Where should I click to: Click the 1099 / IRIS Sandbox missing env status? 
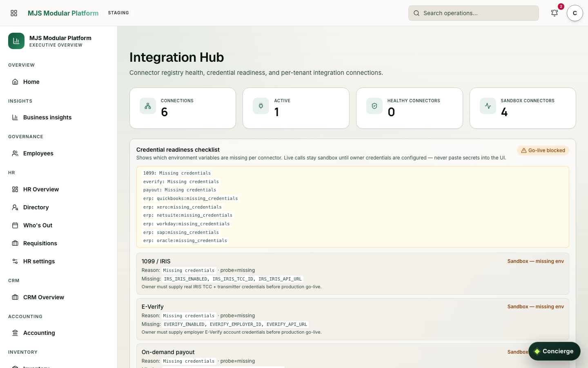(x=536, y=261)
